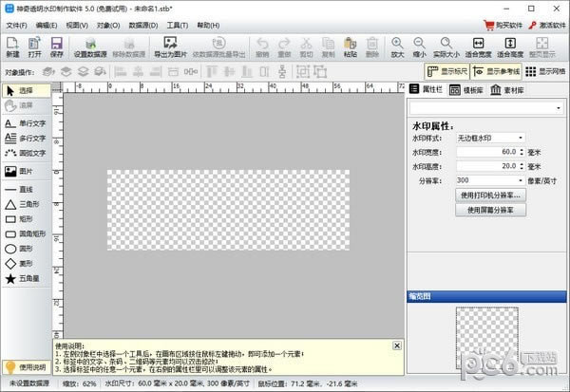Image resolution: width=570 pixels, height=392 pixels.
Task: Click the 使用屏幕分辨率 button
Action: [x=490, y=208]
